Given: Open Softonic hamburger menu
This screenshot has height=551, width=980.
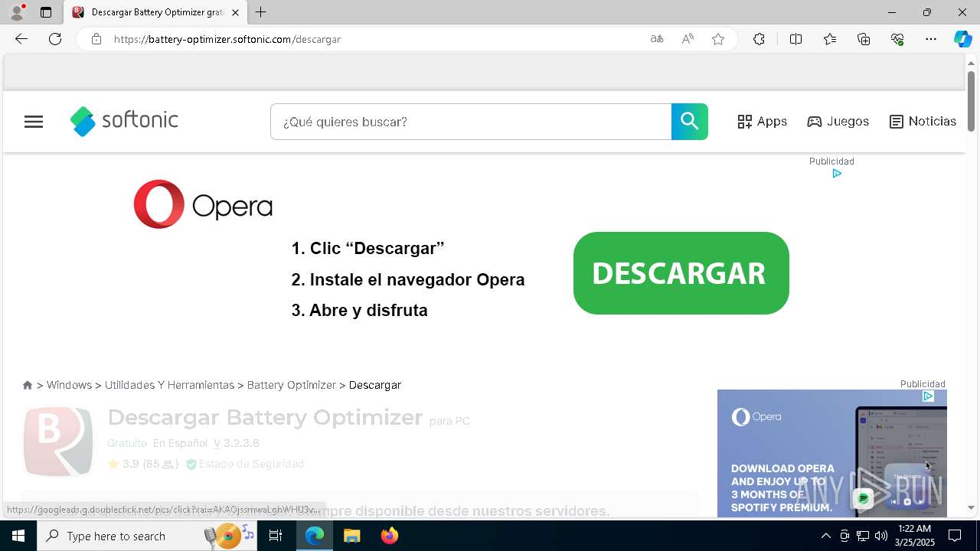Looking at the screenshot, I should [34, 122].
